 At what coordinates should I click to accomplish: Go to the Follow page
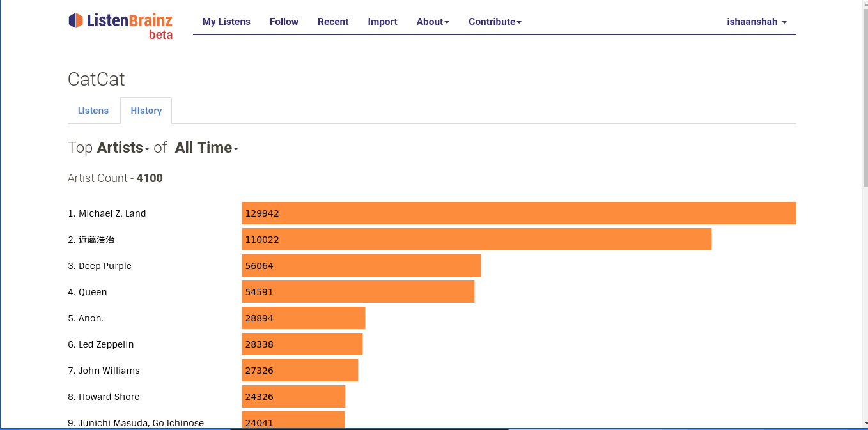284,22
